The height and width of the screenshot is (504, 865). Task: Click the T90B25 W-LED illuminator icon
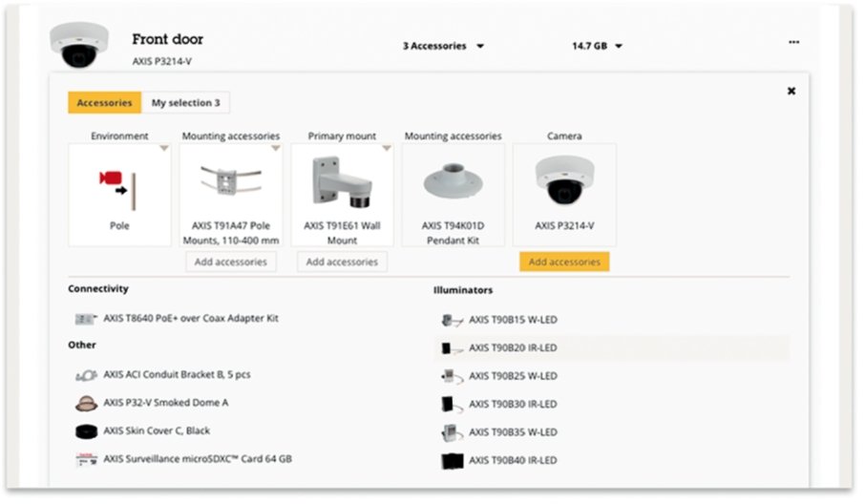(x=452, y=377)
